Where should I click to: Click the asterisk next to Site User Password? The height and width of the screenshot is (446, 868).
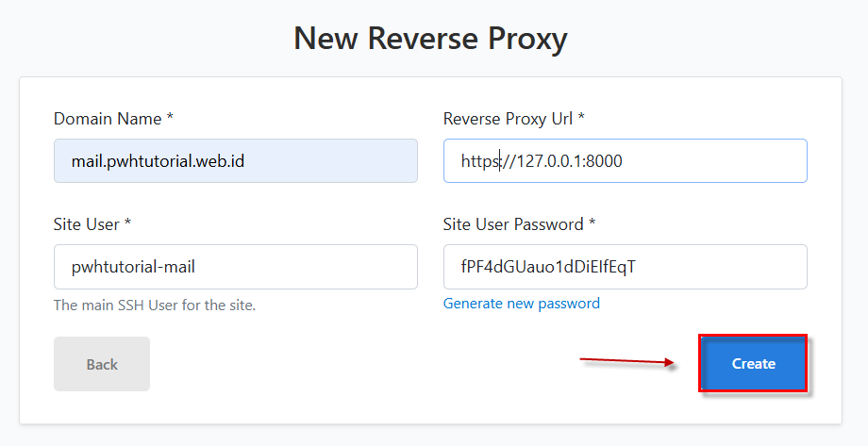[x=593, y=222]
